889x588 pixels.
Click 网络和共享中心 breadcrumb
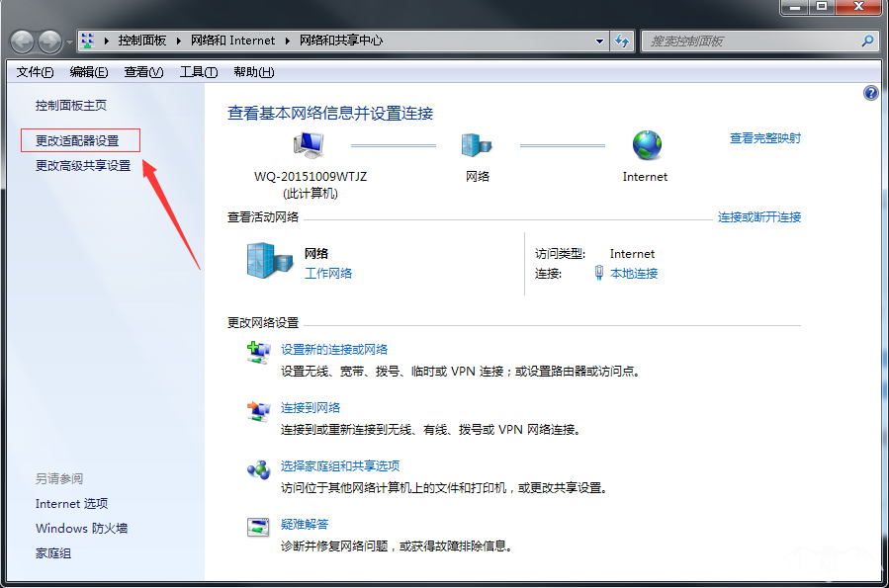pos(341,41)
